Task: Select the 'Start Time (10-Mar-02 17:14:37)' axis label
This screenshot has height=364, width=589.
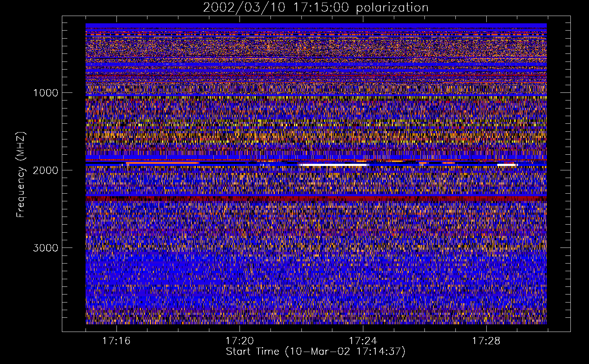Action: coord(316,352)
